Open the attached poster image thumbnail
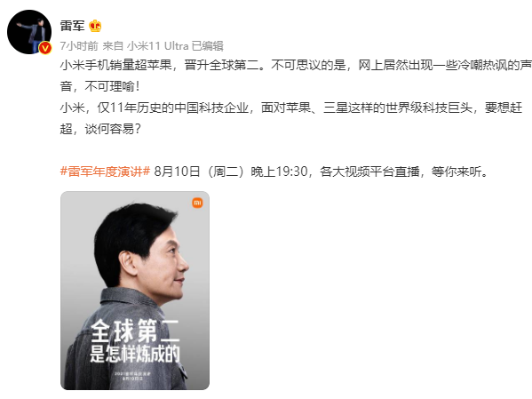Viewport: 532px width, 399px height. tap(135, 291)
